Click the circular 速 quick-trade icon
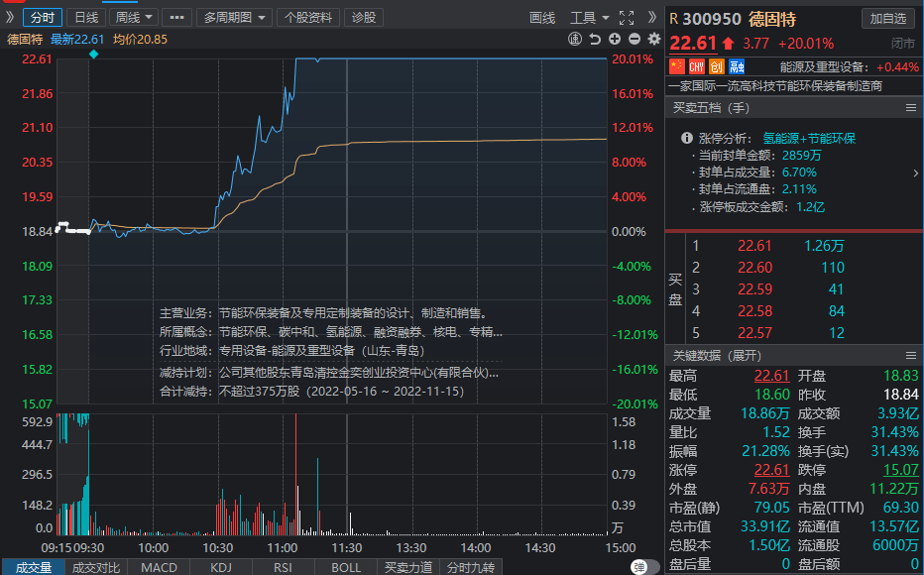924x575 pixels. coord(575,39)
